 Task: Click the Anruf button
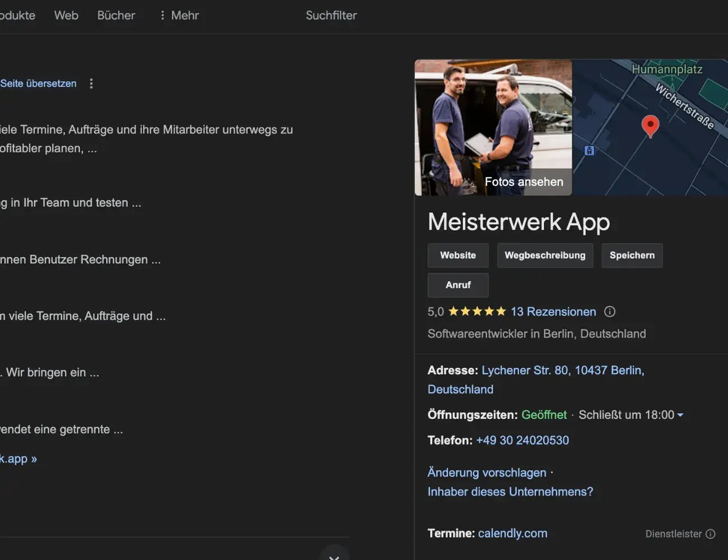click(x=458, y=285)
